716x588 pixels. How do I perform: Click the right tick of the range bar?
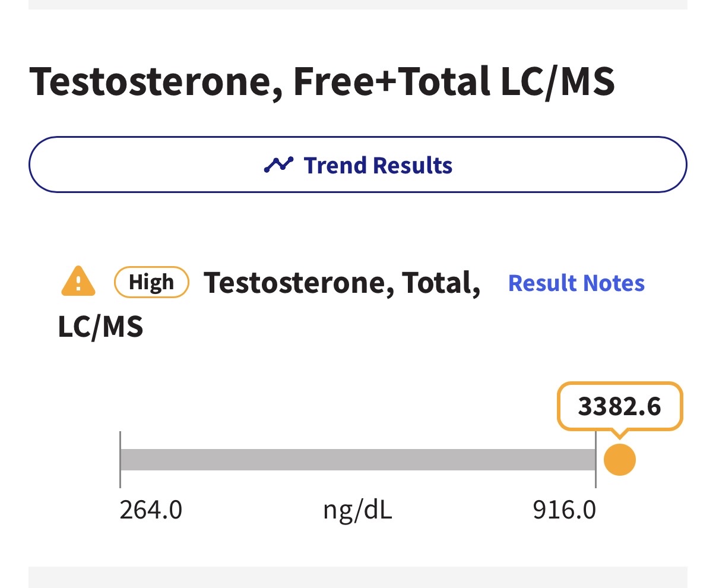595,460
